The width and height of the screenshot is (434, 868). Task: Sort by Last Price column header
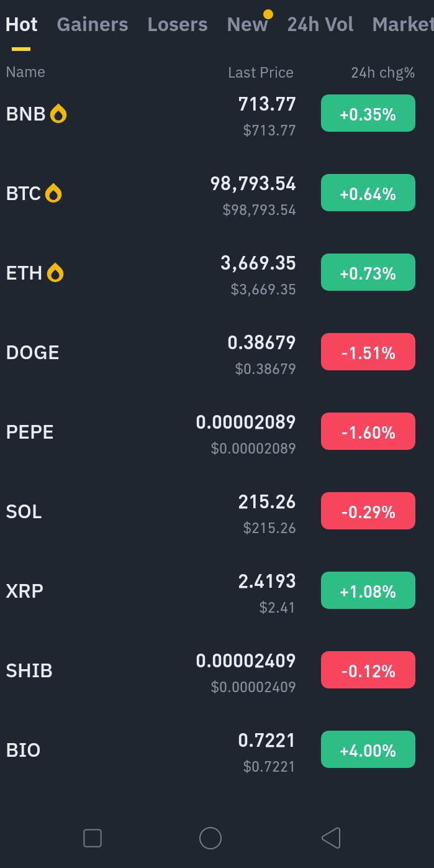[260, 73]
